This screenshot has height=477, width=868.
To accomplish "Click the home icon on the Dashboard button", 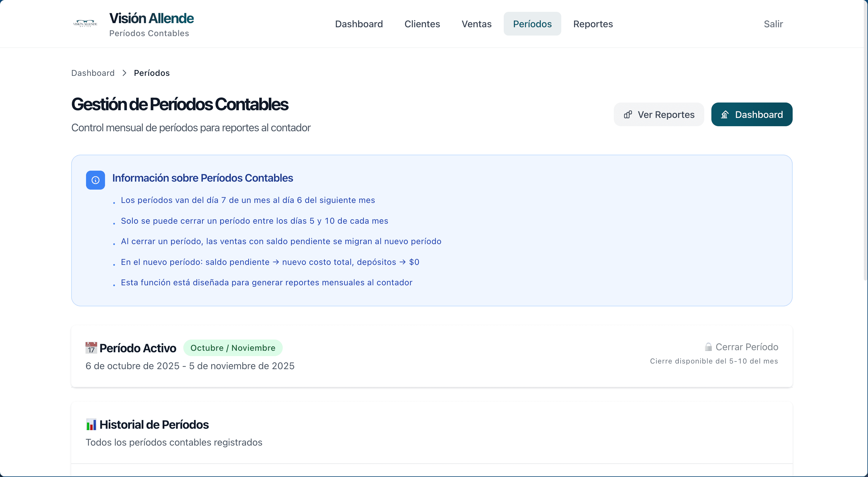I will (725, 114).
